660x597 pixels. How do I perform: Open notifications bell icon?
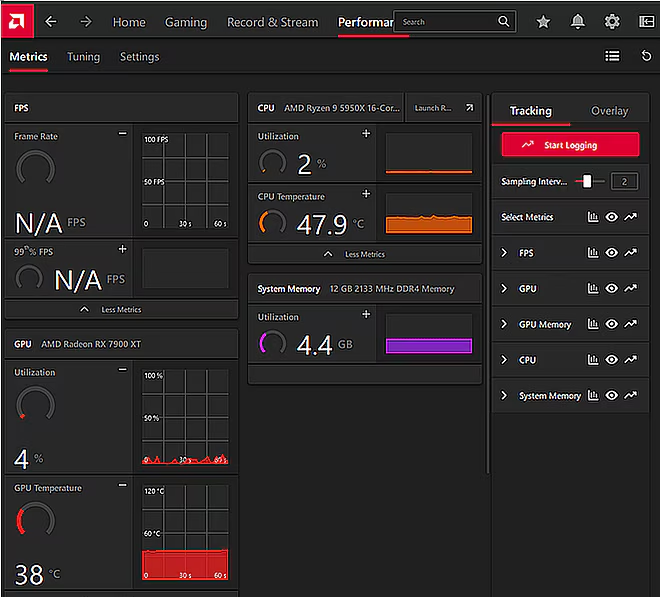(578, 21)
